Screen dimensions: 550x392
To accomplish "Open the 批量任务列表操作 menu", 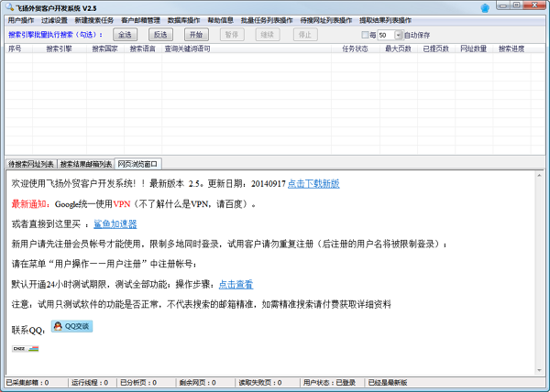I will coord(267,20).
